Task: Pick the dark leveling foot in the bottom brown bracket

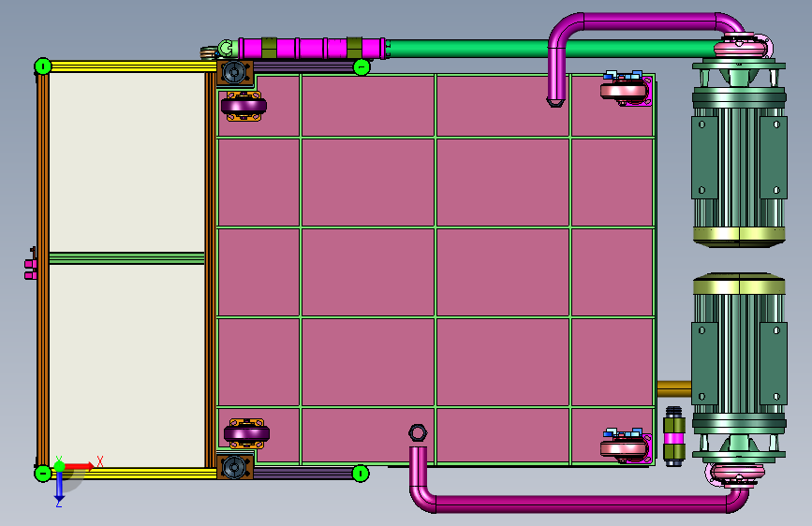Action: pos(234,467)
